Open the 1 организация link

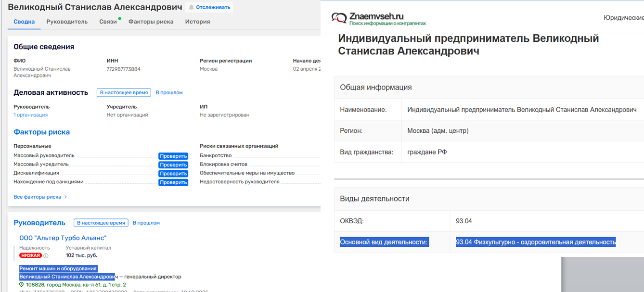(x=31, y=115)
